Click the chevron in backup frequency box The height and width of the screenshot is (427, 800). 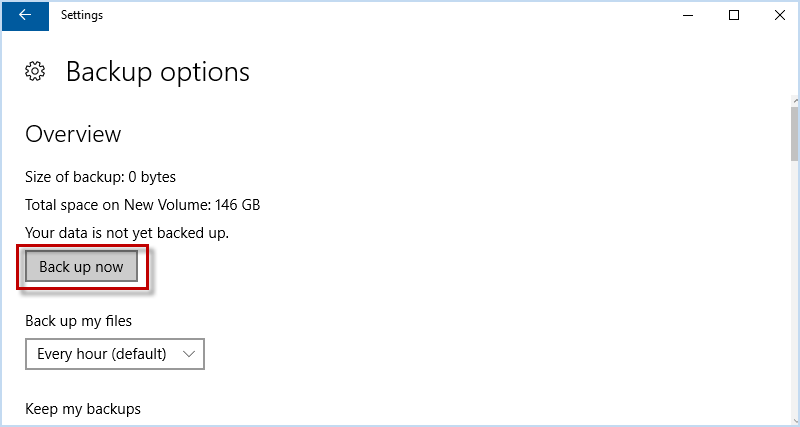[x=189, y=354]
